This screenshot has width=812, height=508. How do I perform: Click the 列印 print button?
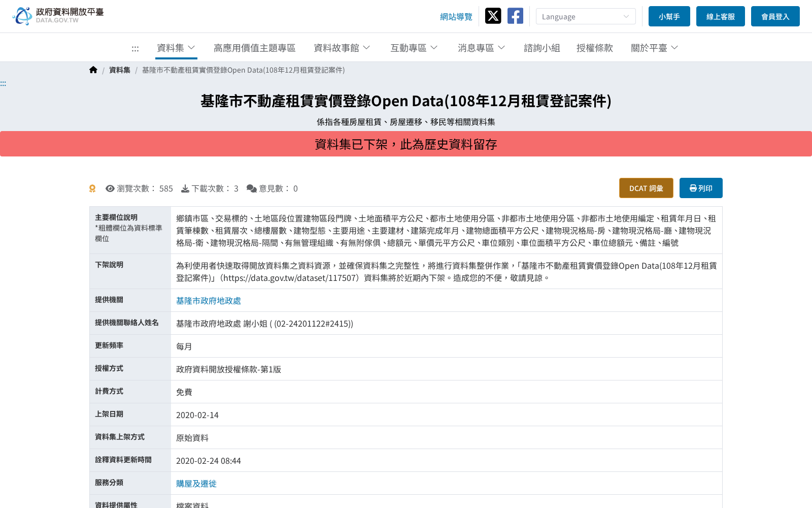click(701, 188)
